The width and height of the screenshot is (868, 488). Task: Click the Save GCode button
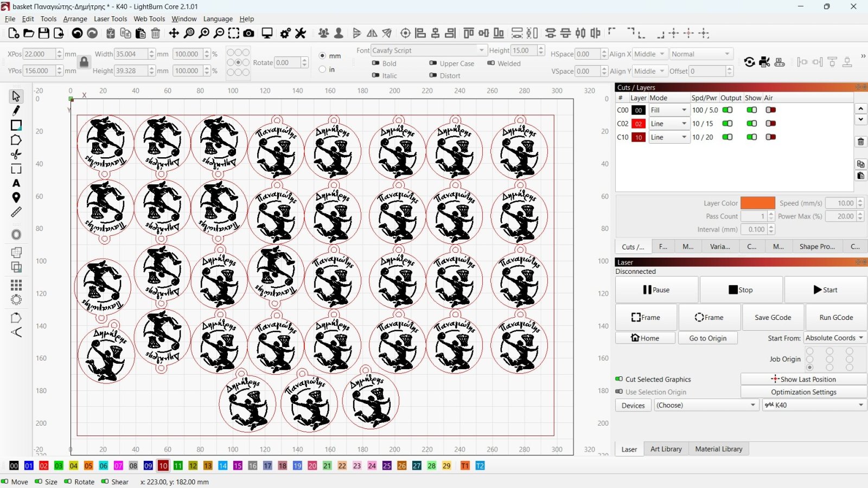(x=773, y=317)
